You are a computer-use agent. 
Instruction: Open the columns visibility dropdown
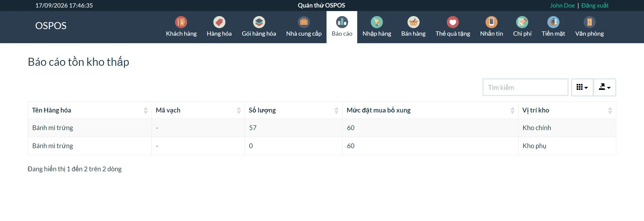[582, 87]
